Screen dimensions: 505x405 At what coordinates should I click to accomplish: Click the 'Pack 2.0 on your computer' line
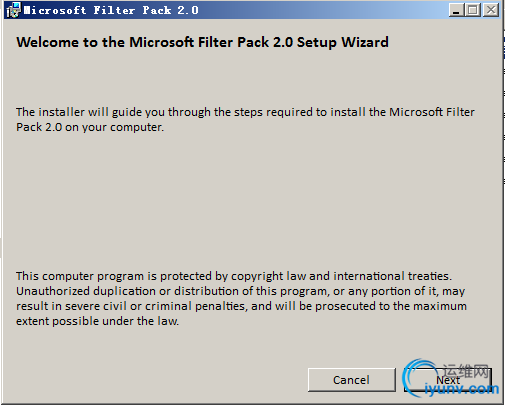90,127
